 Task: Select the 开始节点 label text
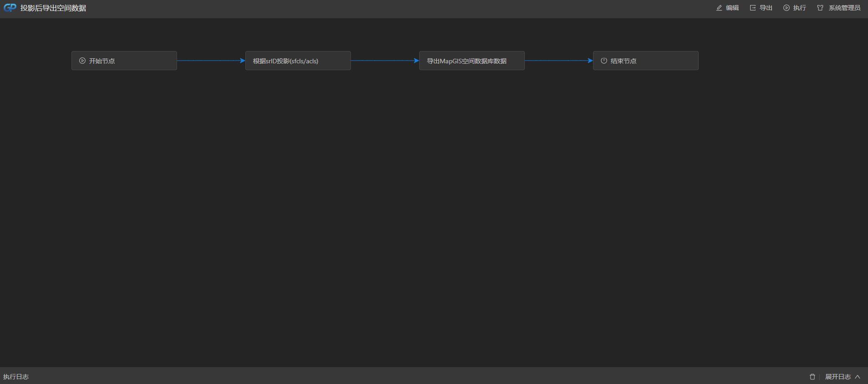coord(102,61)
